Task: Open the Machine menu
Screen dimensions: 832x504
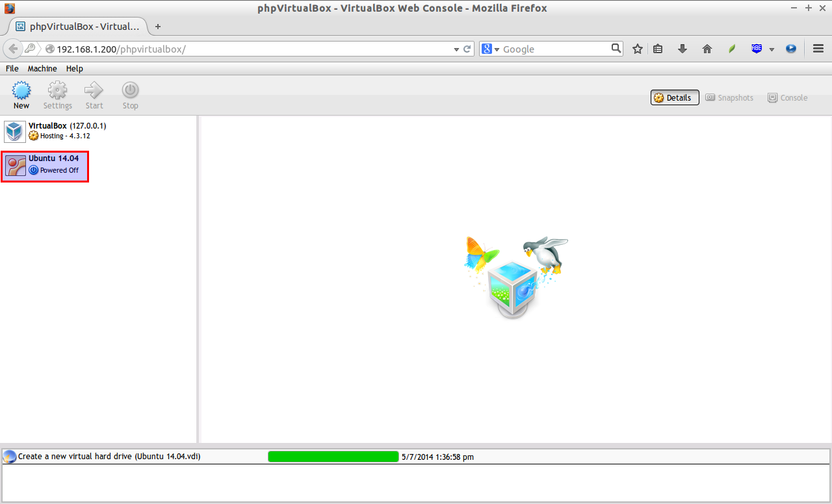Action: tap(42, 68)
